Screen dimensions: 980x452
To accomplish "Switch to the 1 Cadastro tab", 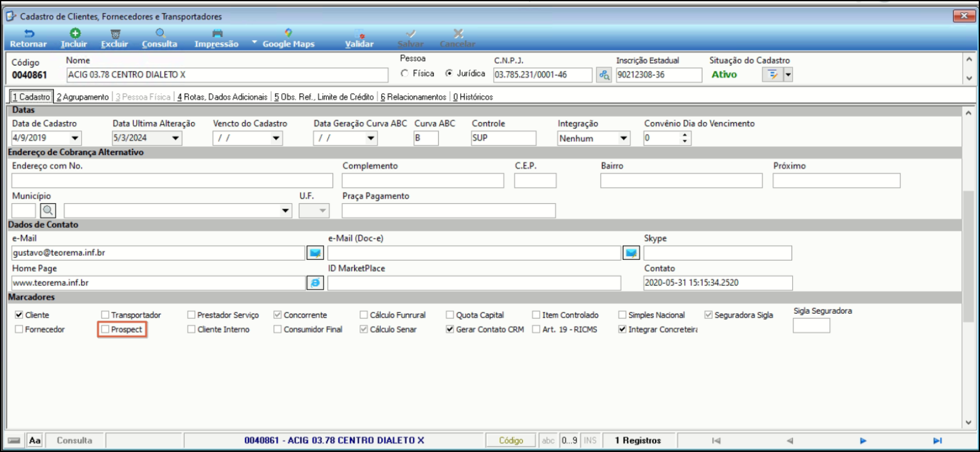I will click(32, 97).
